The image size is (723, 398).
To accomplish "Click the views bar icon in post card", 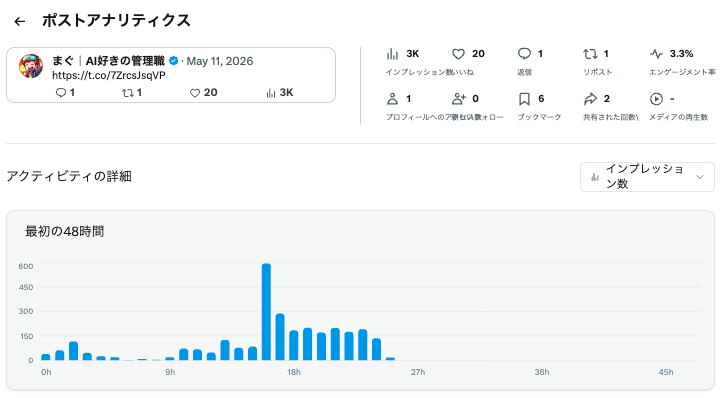I will 271,93.
